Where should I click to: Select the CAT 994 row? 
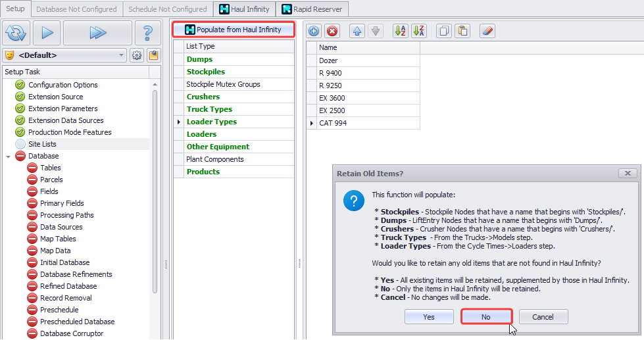[x=368, y=123]
